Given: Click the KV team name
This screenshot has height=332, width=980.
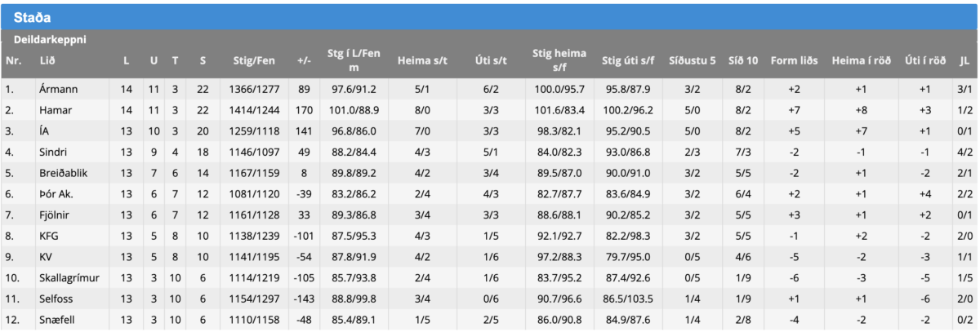Looking at the screenshot, I should pos(46,259).
